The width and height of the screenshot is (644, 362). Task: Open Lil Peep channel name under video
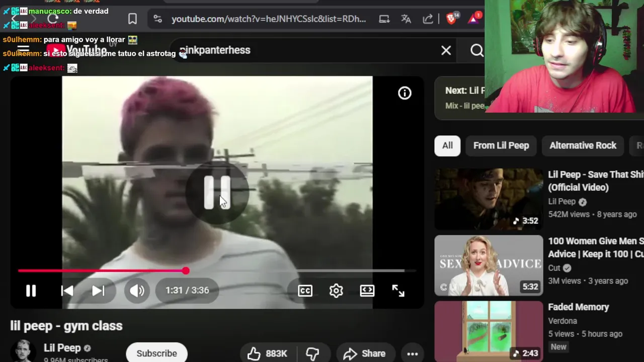62,348
